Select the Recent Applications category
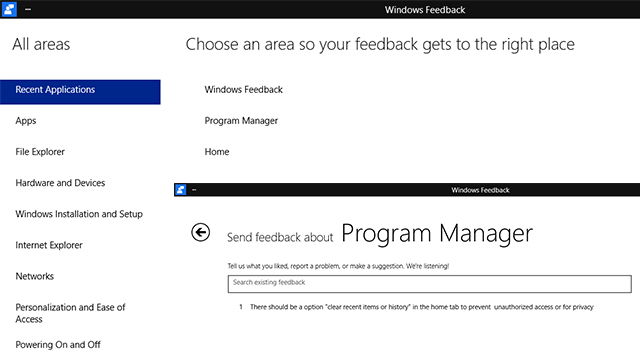 tap(80, 92)
